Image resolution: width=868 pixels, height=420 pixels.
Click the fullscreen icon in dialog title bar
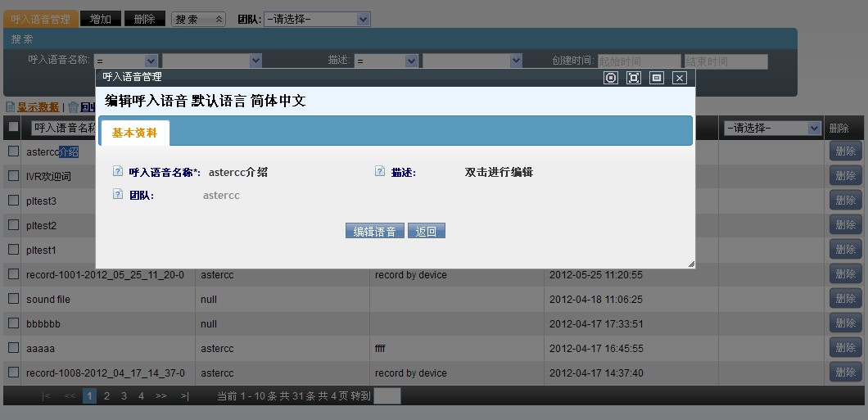click(633, 78)
